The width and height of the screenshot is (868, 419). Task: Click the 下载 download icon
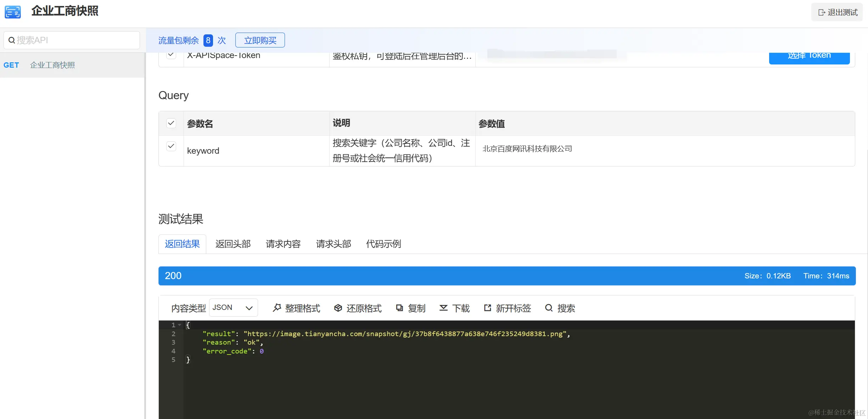click(443, 308)
